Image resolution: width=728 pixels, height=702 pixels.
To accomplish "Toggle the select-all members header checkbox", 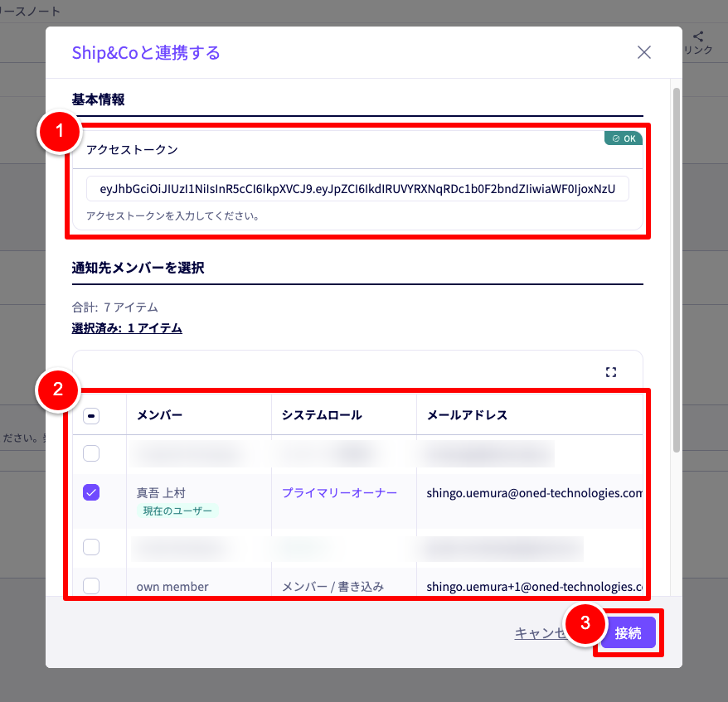I will tap(91, 416).
